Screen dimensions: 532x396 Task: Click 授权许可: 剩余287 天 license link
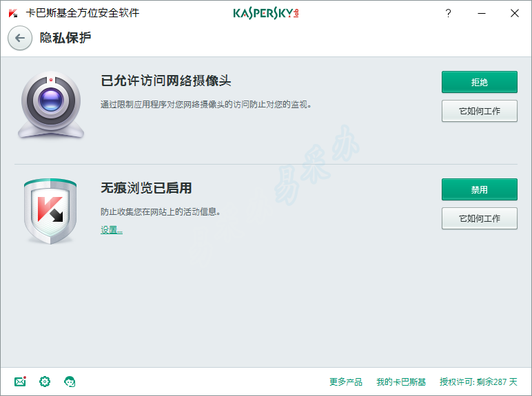(x=478, y=382)
